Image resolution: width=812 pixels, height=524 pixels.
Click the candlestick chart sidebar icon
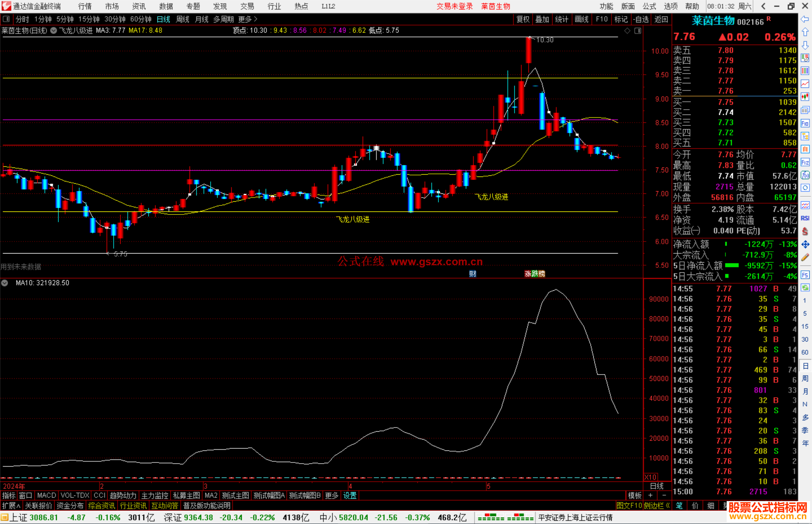coord(805,97)
